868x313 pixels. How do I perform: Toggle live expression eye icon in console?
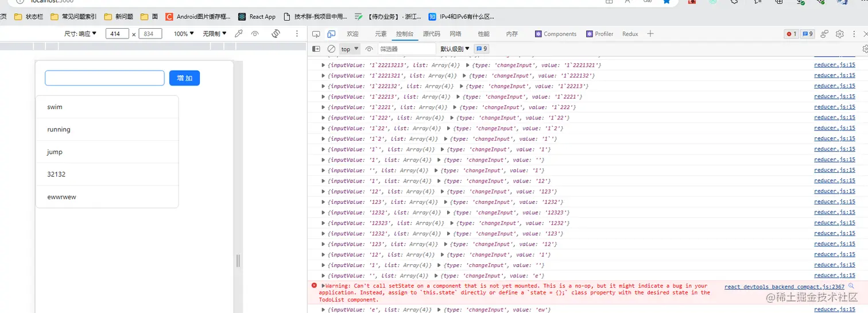click(369, 49)
